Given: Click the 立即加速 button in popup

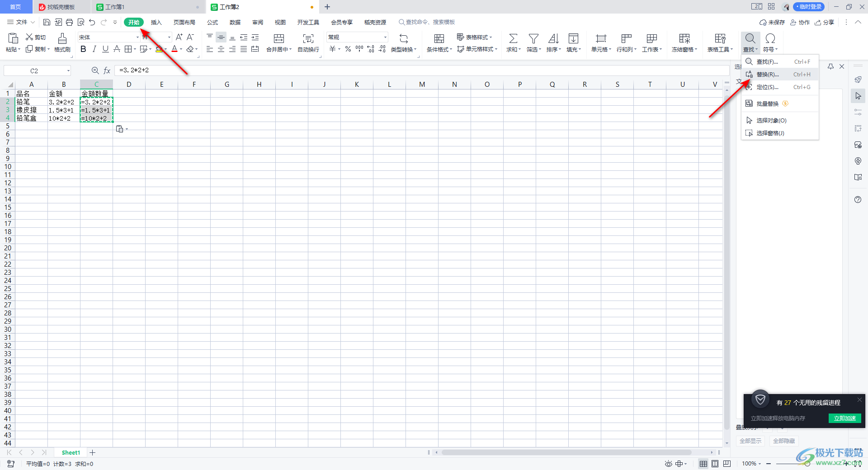Looking at the screenshot, I should click(845, 418).
